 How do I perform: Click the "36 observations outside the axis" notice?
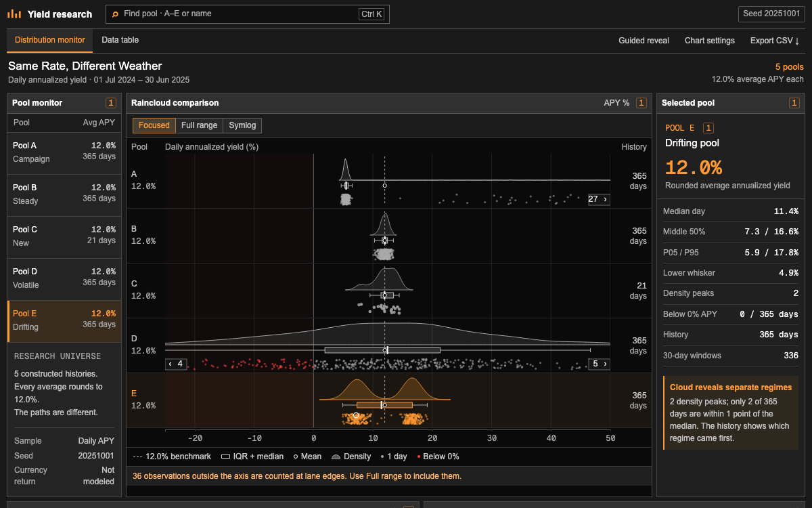tap(297, 476)
